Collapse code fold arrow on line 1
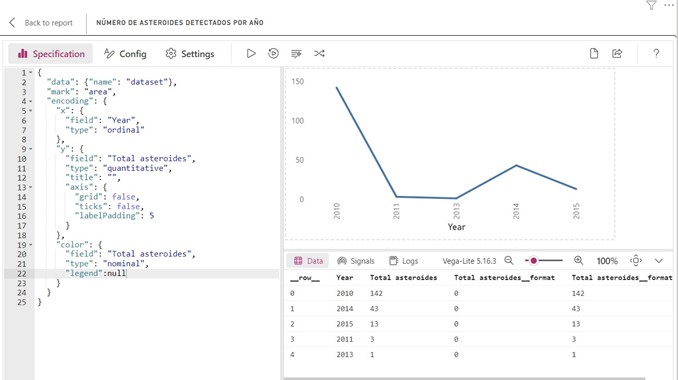Image resolution: width=678 pixels, height=380 pixels. pyautogui.click(x=30, y=73)
